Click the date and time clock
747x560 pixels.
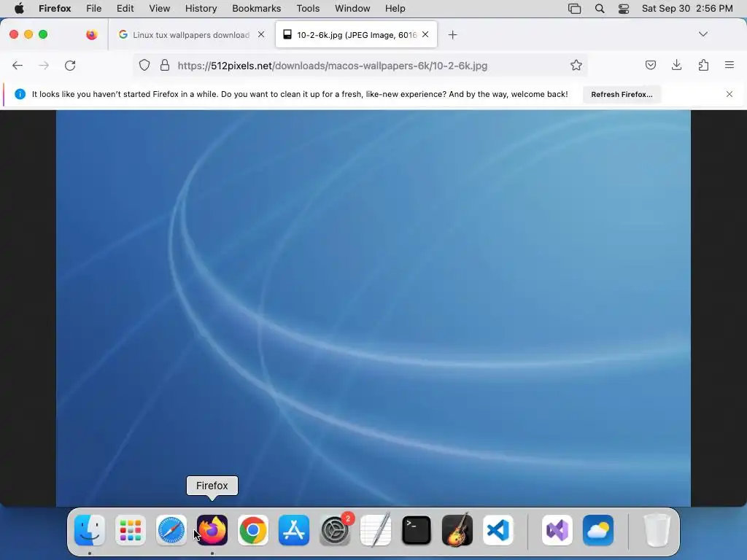[687, 9]
